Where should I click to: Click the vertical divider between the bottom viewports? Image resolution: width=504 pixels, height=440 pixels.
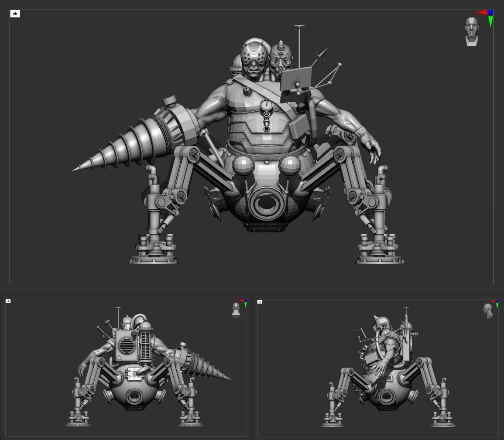252,367
